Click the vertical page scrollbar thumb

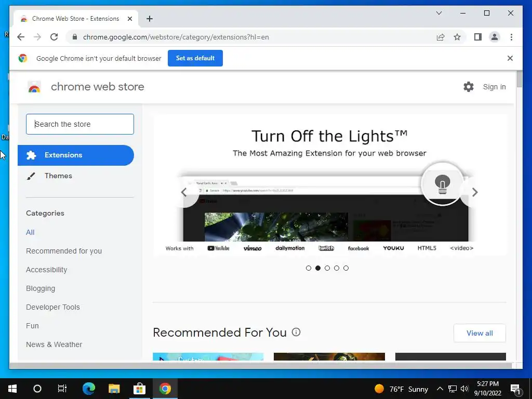click(x=520, y=79)
